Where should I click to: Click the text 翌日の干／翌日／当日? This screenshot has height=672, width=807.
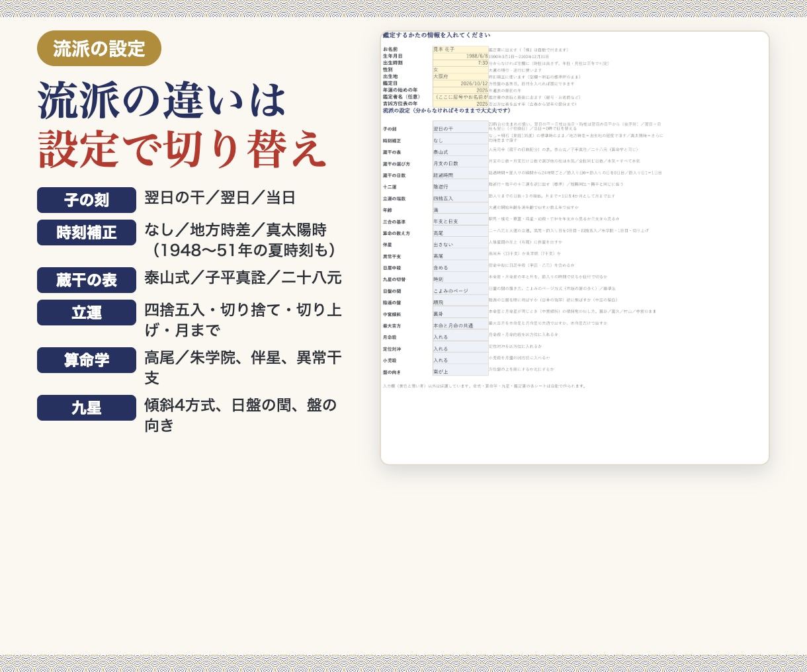click(220, 198)
